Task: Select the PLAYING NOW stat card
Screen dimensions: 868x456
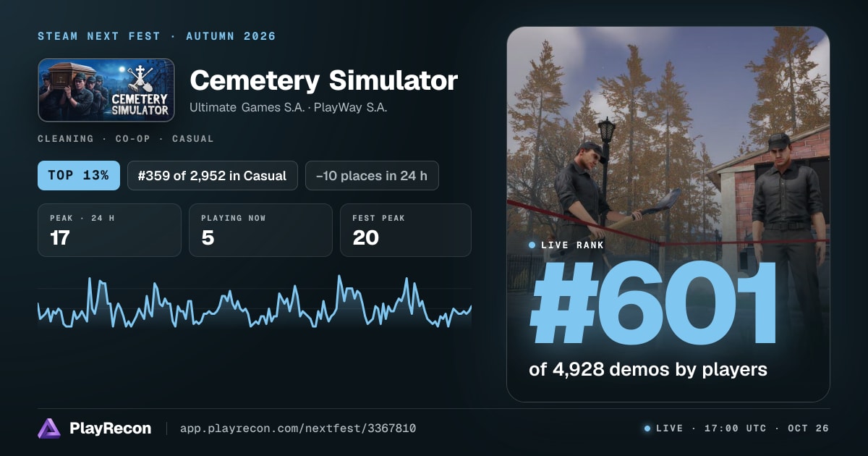Action: coord(260,230)
